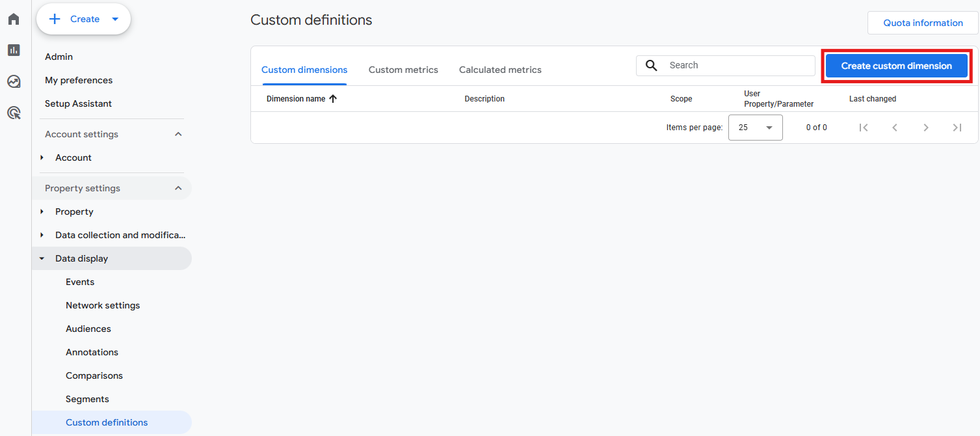The width and height of the screenshot is (980, 436).
Task: Click the Description column header
Action: pos(484,99)
